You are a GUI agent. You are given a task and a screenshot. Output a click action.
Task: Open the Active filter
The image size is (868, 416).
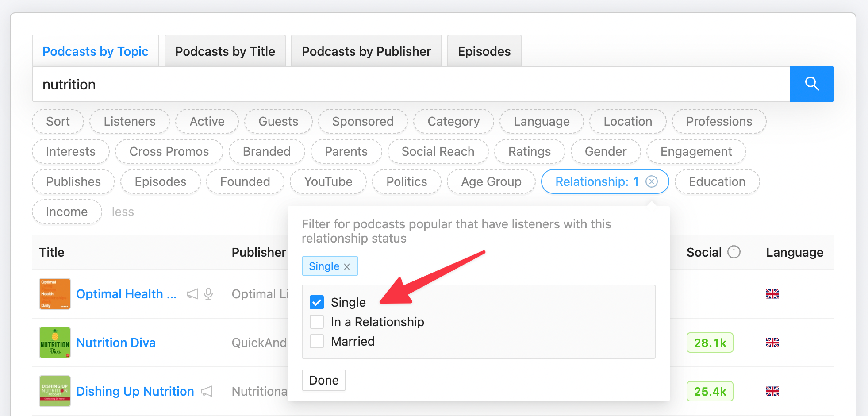(x=207, y=121)
